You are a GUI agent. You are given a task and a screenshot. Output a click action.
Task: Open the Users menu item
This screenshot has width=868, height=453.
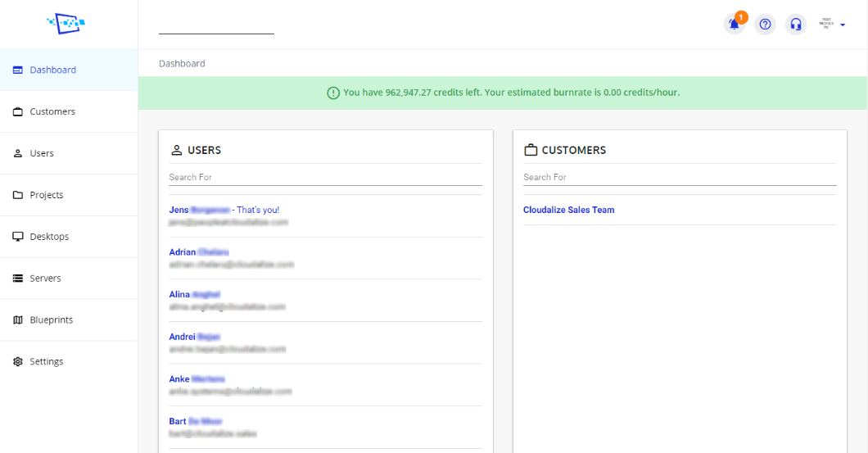click(69, 153)
